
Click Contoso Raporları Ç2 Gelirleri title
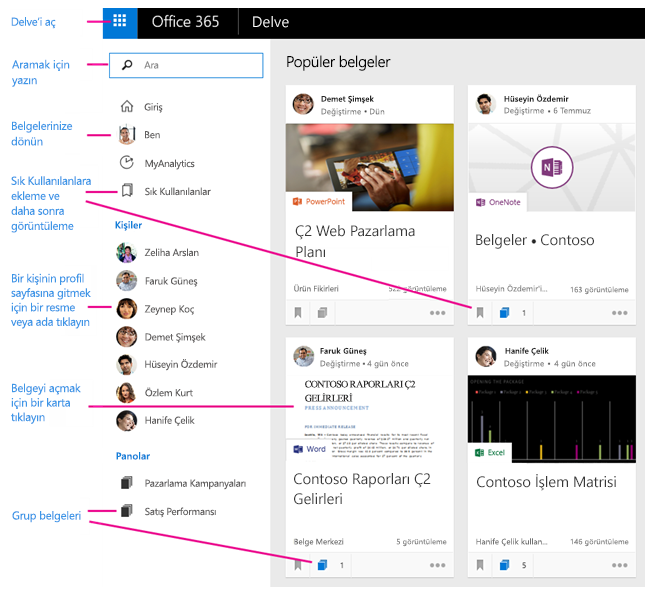(x=362, y=489)
